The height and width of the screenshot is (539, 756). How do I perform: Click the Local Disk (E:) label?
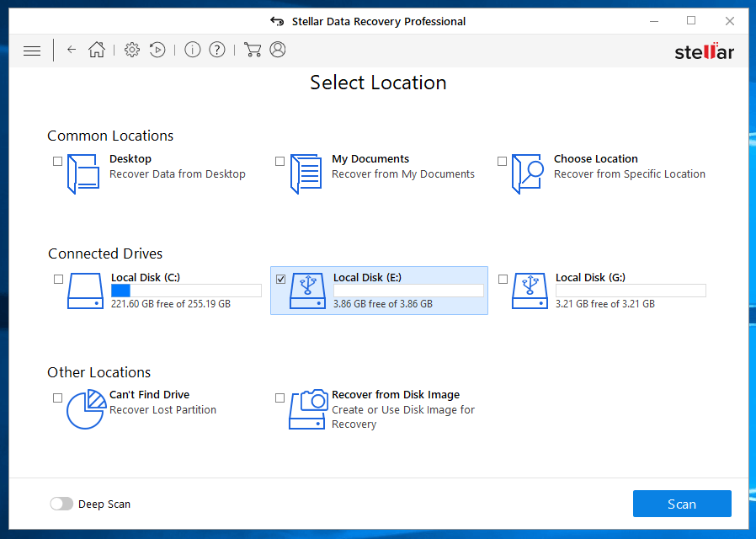click(x=367, y=277)
